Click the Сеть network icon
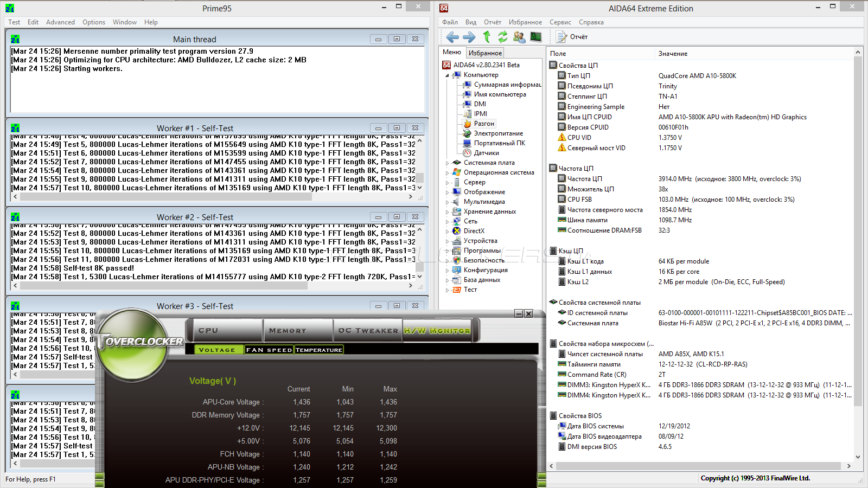The height and width of the screenshot is (488, 868). point(457,221)
